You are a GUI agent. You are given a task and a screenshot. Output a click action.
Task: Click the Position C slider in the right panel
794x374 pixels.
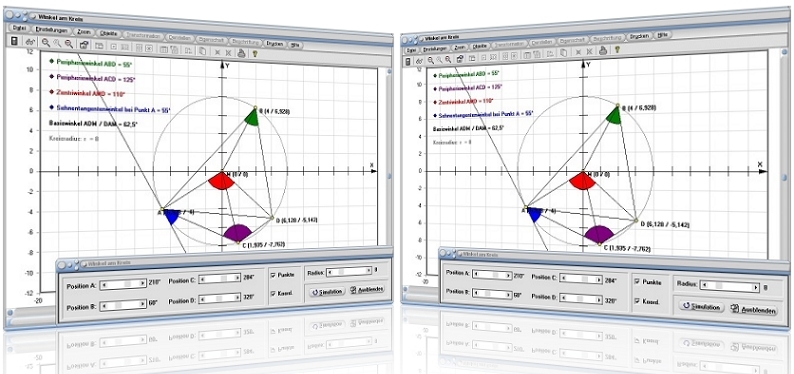580,278
